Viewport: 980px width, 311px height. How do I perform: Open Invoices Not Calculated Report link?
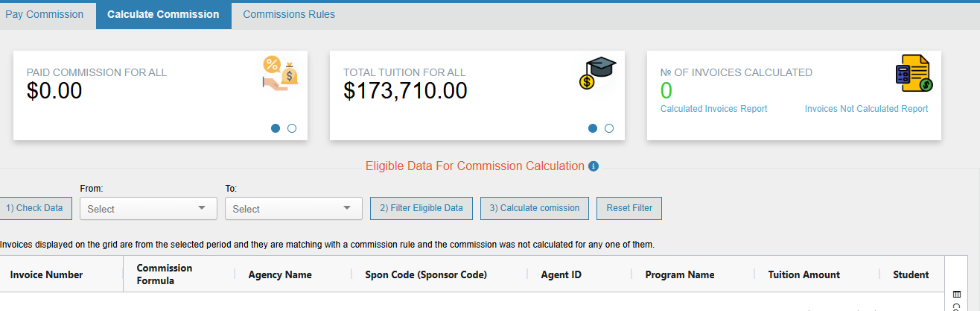tap(866, 109)
